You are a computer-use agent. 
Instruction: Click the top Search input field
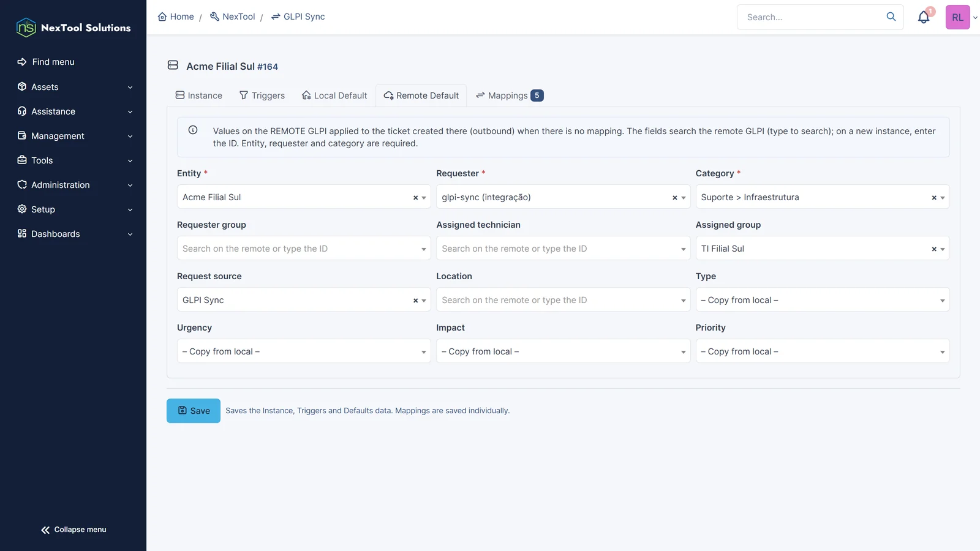tap(812, 17)
